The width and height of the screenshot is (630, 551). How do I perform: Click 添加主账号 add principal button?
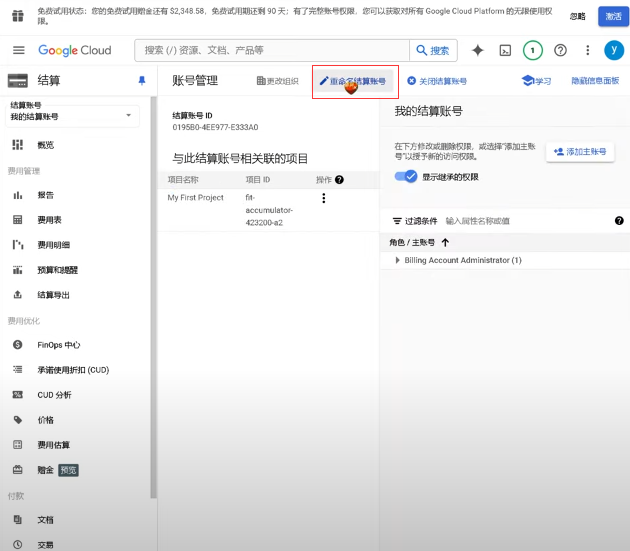pos(580,152)
